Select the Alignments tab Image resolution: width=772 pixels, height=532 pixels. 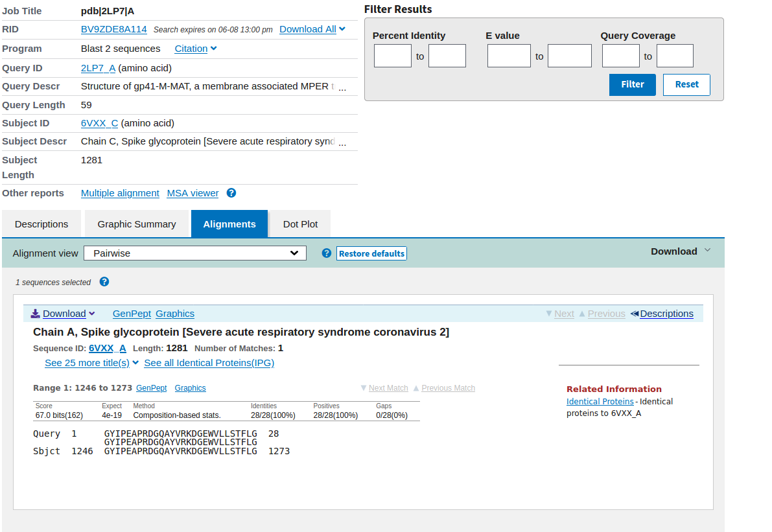click(229, 224)
